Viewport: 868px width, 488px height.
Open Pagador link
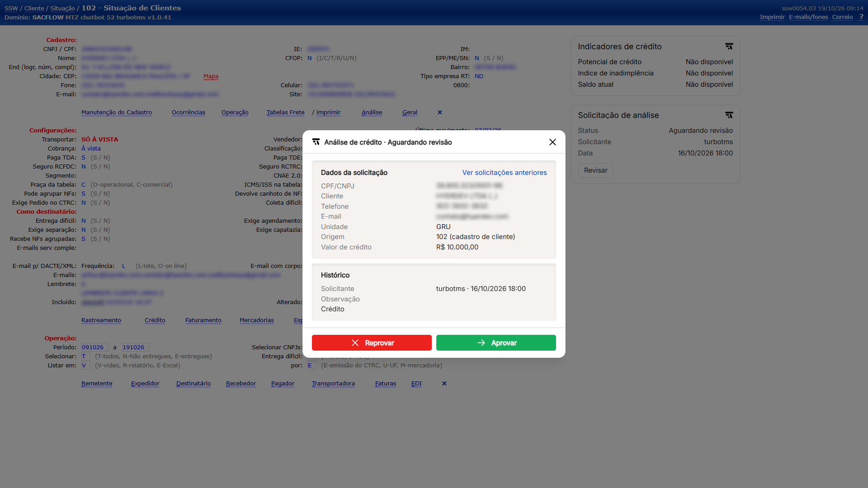pyautogui.click(x=283, y=384)
